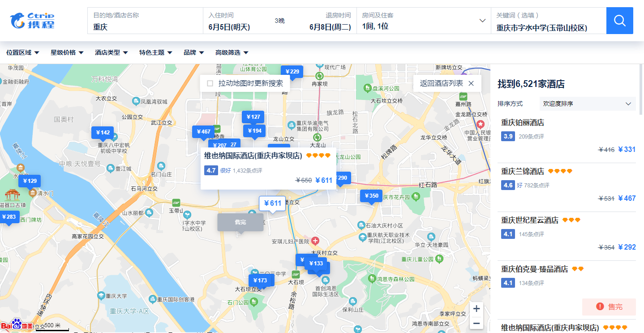Close the 返回酒店列表 bar with the X

471,83
